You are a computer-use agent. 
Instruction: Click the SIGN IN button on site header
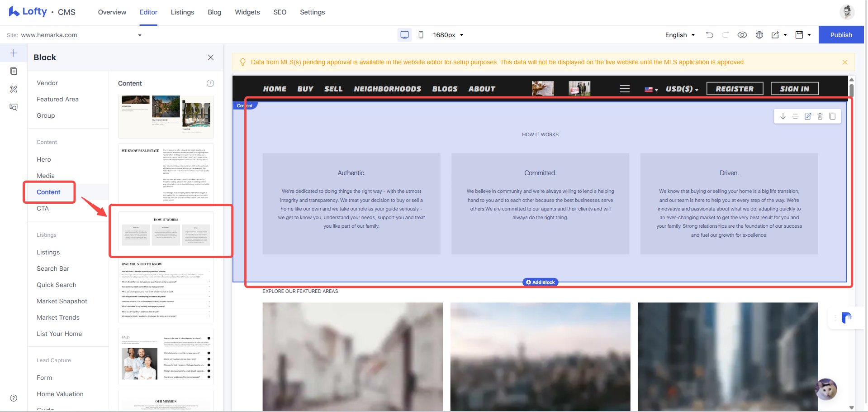click(795, 89)
